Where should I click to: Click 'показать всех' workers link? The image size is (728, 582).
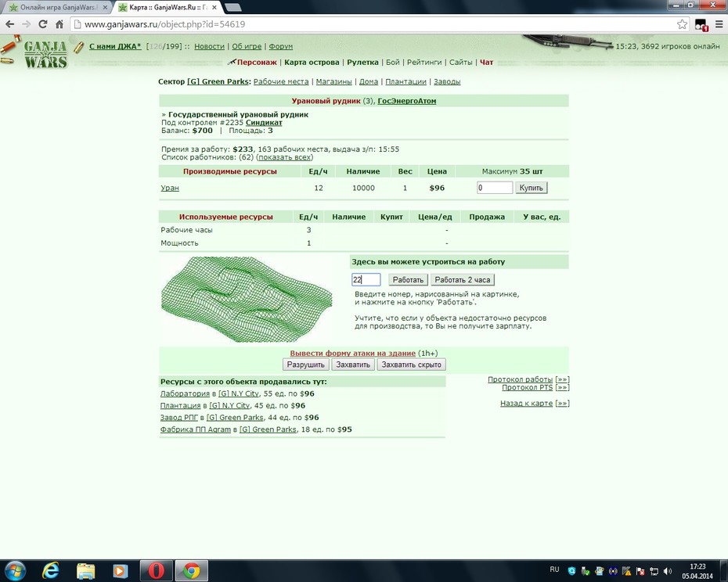(285, 157)
